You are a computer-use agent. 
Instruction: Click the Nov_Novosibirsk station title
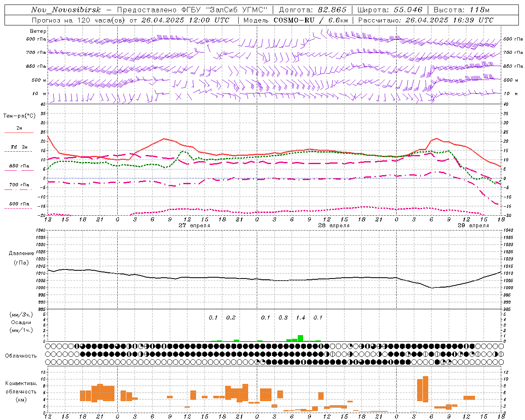(x=66, y=10)
